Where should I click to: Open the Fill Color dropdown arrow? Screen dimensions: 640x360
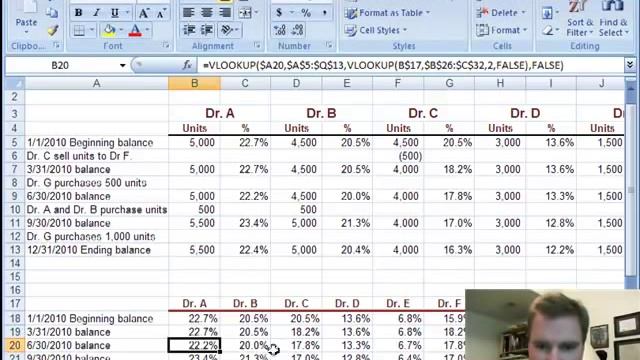tap(121, 30)
